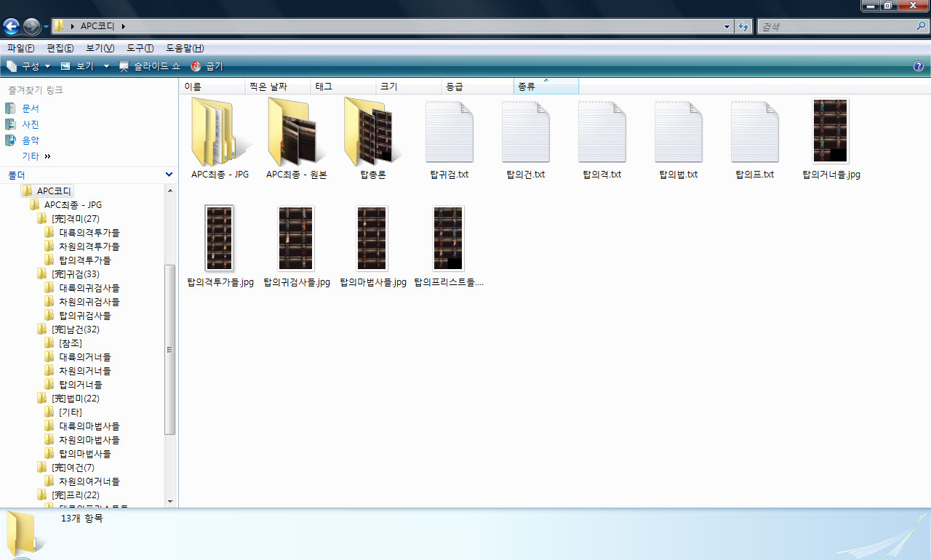Click in the 검색 search box
931x560 pixels.
[x=835, y=27]
